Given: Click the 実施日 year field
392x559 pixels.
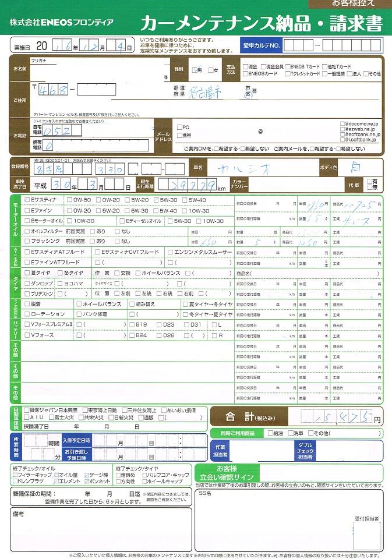Looking at the screenshot, I should pos(62,45).
